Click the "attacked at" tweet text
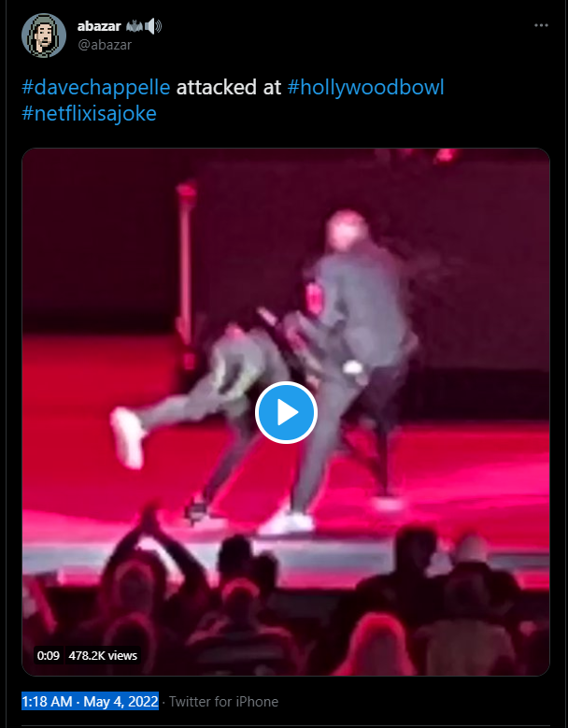The height and width of the screenshot is (728, 568). point(229,87)
